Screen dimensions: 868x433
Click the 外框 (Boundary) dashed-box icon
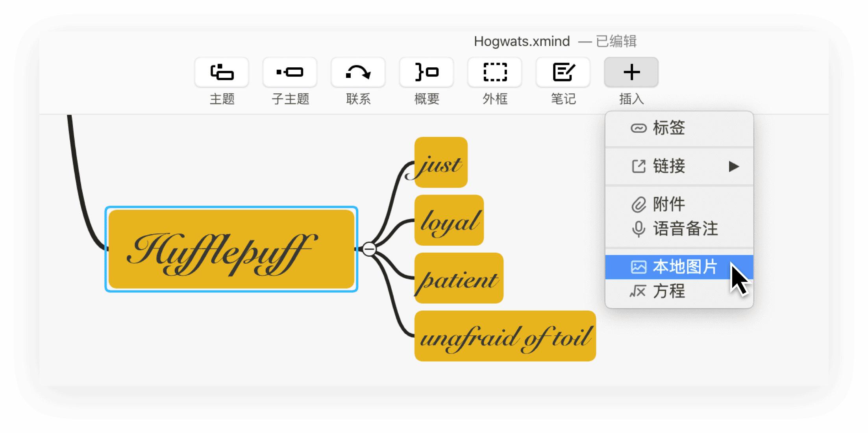point(495,72)
